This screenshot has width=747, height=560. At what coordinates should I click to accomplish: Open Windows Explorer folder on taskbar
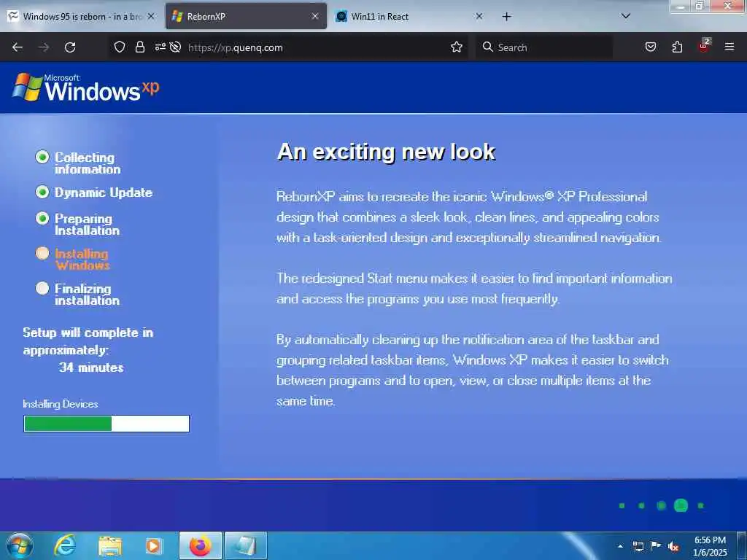point(110,546)
